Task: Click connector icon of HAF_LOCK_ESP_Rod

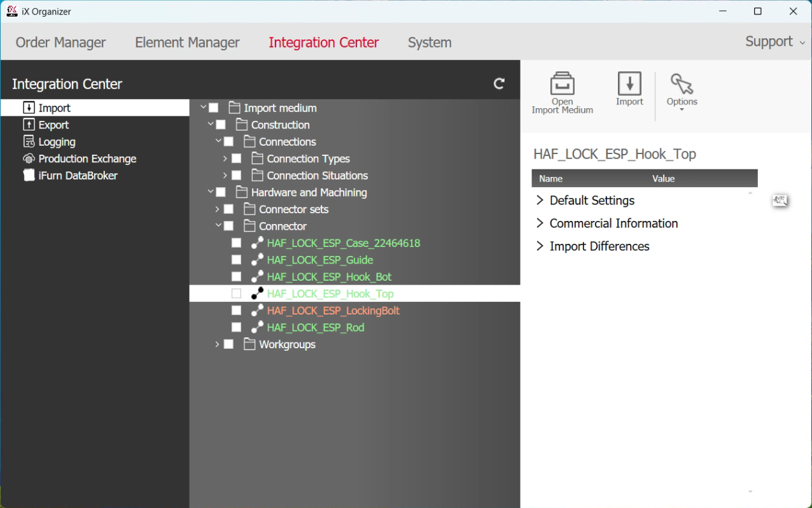Action: point(257,327)
